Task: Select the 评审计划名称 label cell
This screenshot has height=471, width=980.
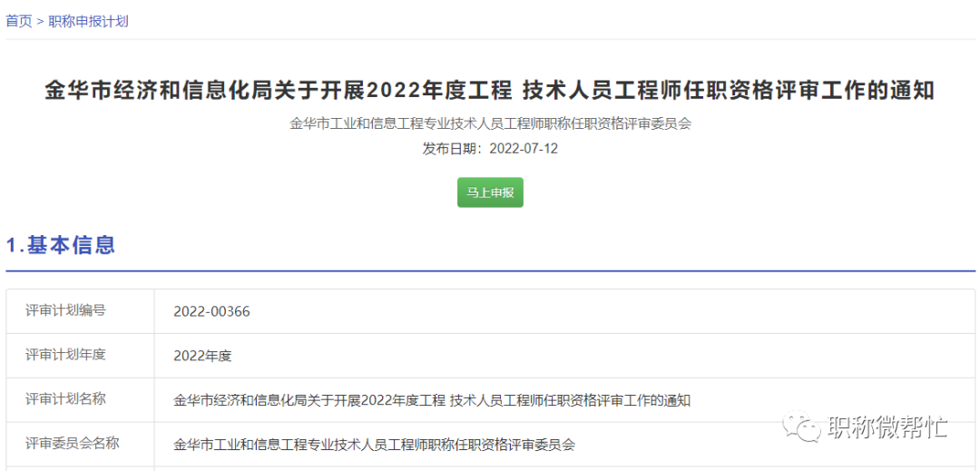Action: [81, 400]
